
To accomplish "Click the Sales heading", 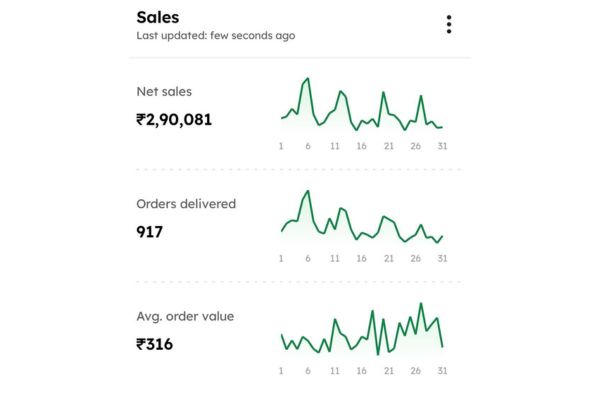I will [x=158, y=17].
